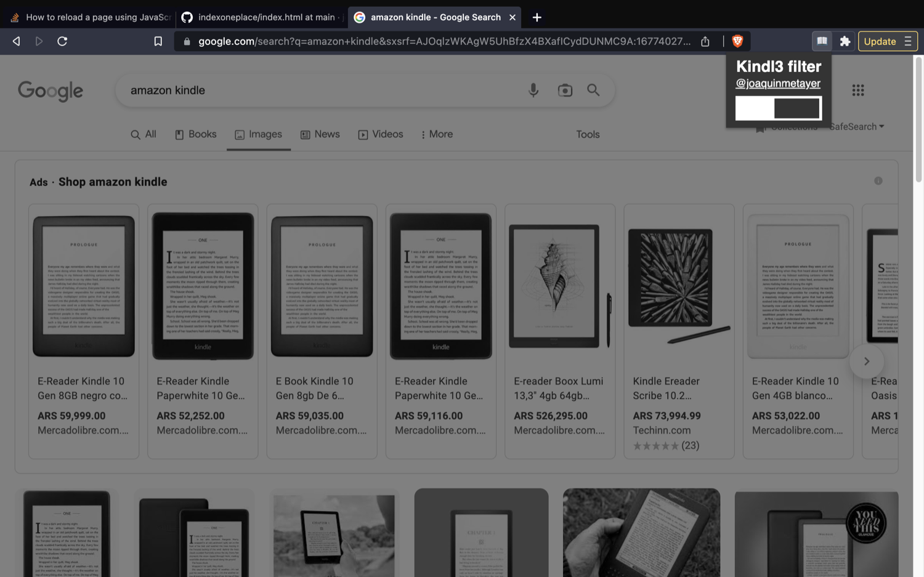This screenshot has height=577, width=924.
Task: Expand the More search categories menu
Action: point(437,134)
